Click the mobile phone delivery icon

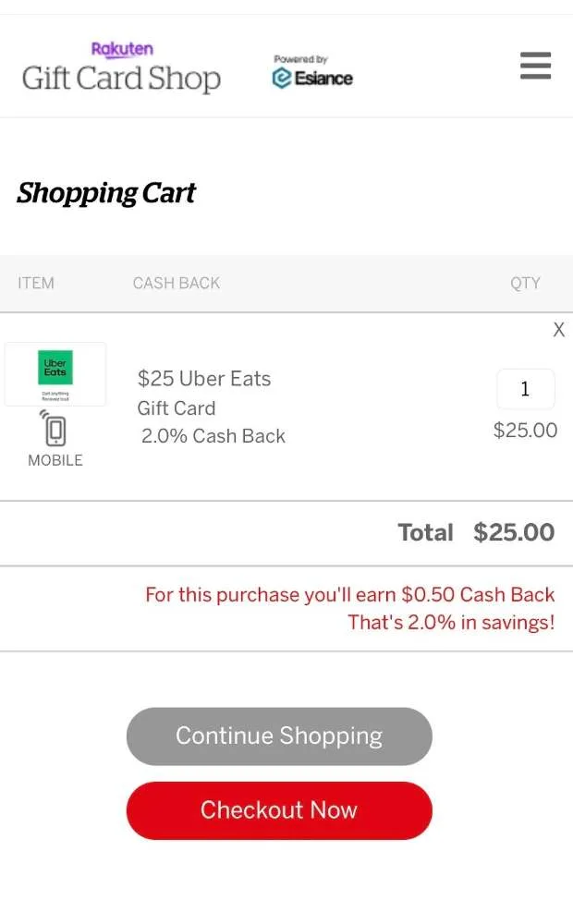[x=55, y=429]
